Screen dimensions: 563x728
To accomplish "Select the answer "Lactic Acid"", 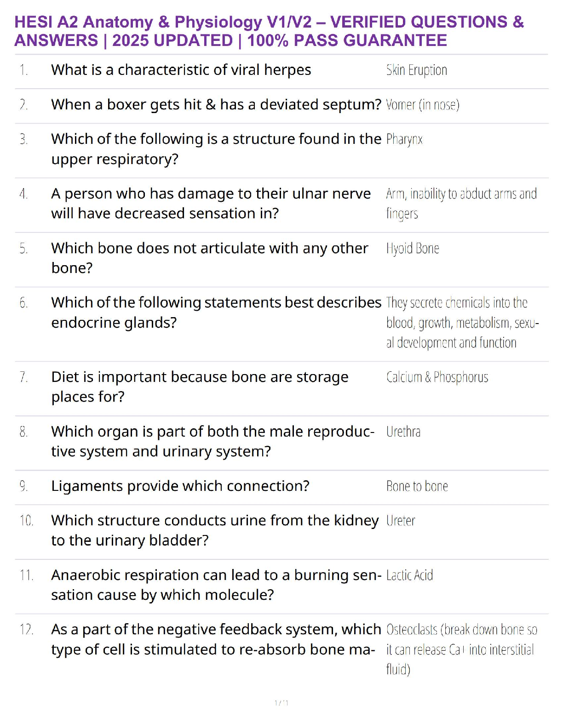I will point(409,575).
